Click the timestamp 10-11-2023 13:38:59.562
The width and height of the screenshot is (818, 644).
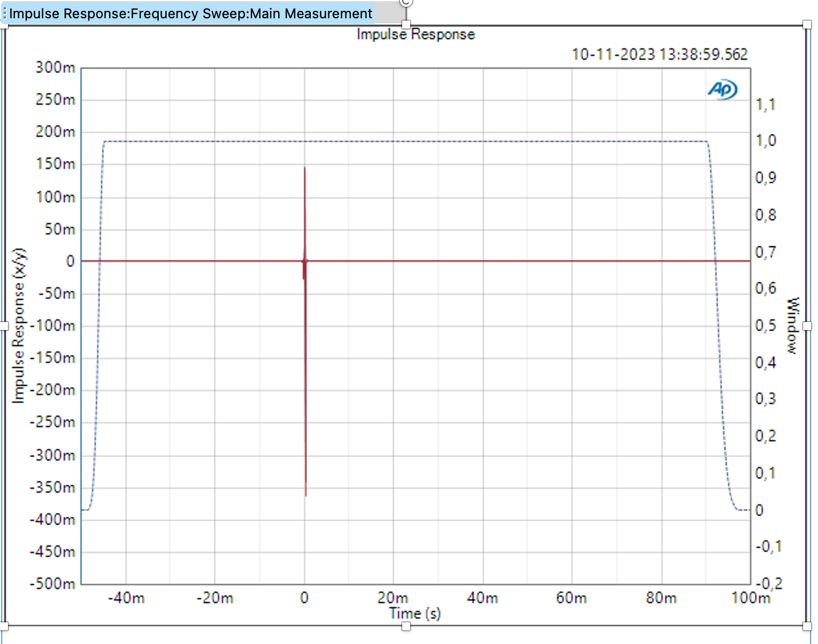[x=660, y=54]
